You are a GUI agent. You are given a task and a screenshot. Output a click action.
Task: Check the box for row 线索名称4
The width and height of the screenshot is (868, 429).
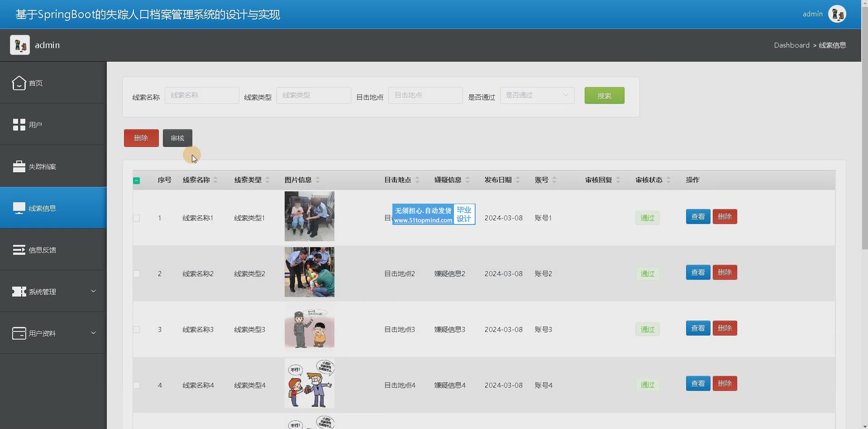point(137,385)
